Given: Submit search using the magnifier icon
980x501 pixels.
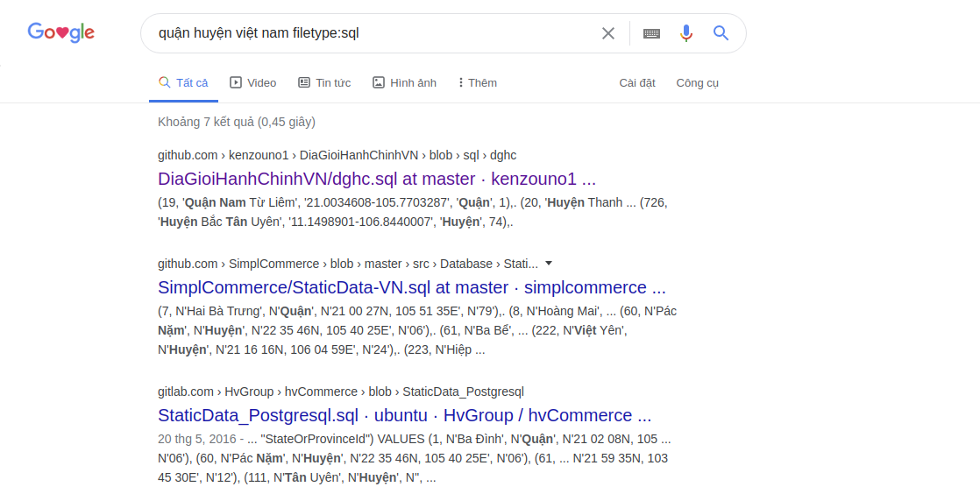Looking at the screenshot, I should [721, 33].
